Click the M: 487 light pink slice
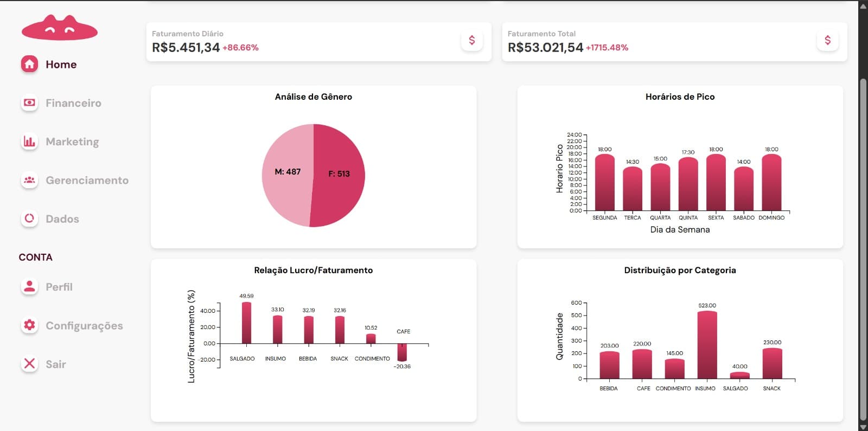This screenshot has height=431, width=868. (x=286, y=175)
